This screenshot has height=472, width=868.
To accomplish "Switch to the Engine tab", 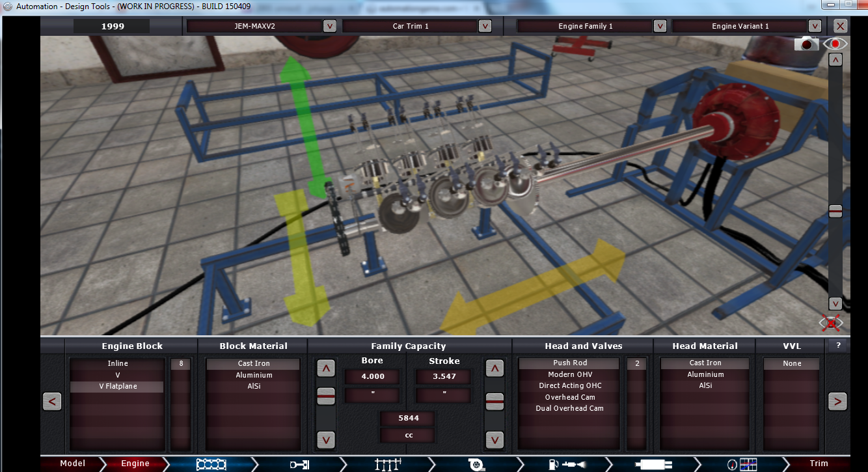I will 135,464.
